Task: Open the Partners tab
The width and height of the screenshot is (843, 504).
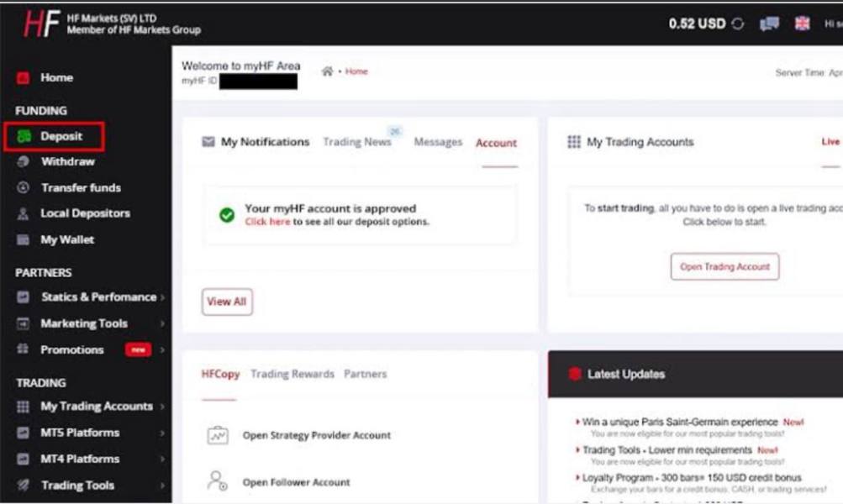Action: 365,374
